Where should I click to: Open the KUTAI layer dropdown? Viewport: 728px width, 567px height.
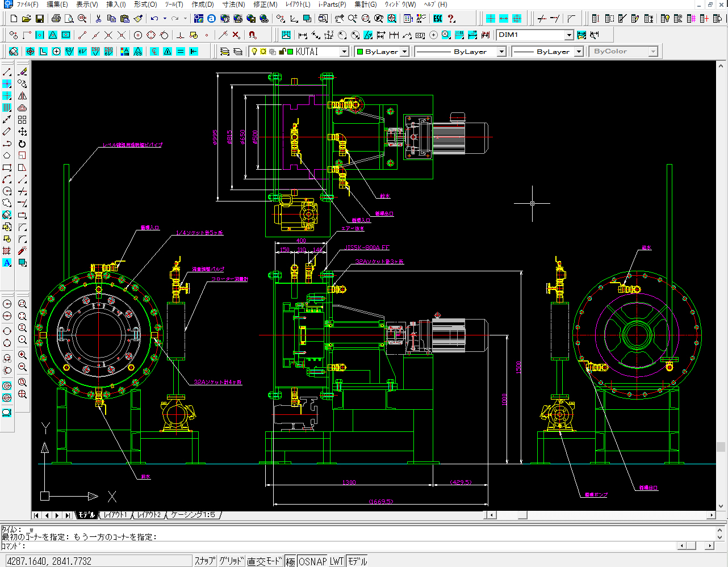coord(344,52)
